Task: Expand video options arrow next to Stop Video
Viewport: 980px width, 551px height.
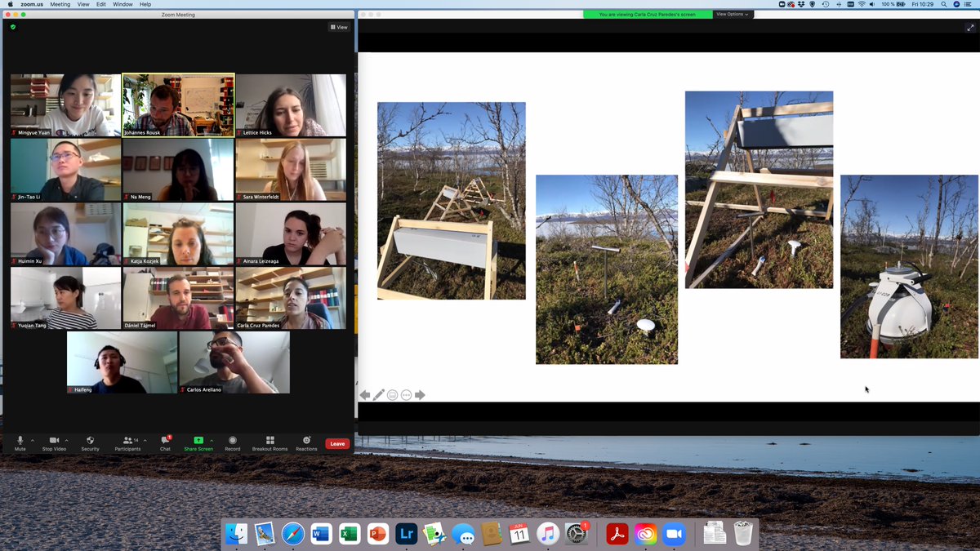Action: coord(67,441)
